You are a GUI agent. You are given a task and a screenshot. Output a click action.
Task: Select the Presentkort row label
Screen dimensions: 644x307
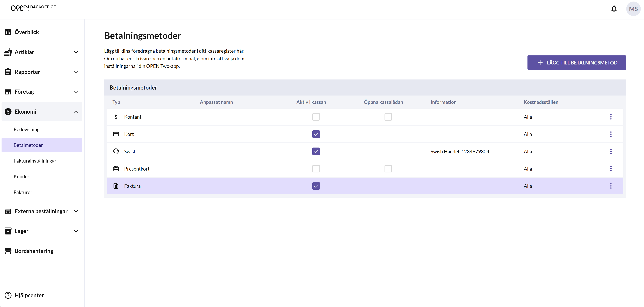tap(137, 169)
